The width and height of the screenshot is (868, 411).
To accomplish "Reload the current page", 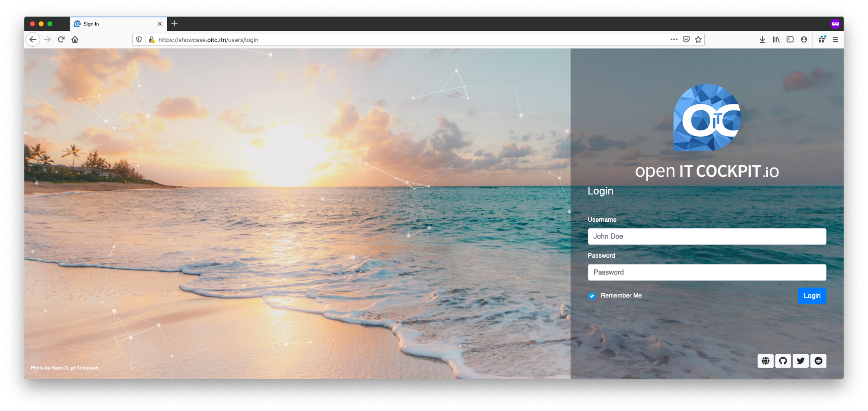I will pyautogui.click(x=61, y=39).
